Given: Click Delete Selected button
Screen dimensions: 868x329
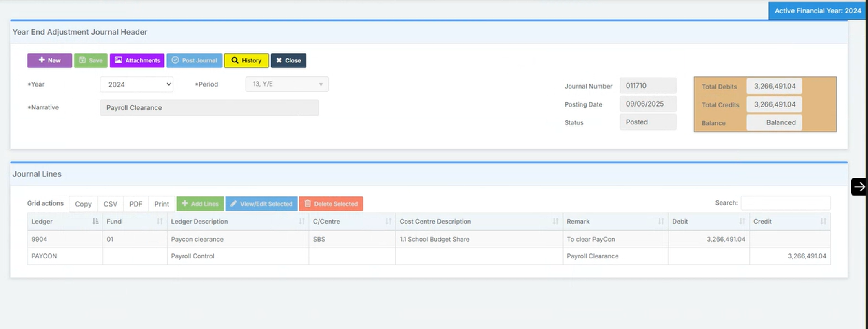Looking at the screenshot, I should [x=331, y=204].
